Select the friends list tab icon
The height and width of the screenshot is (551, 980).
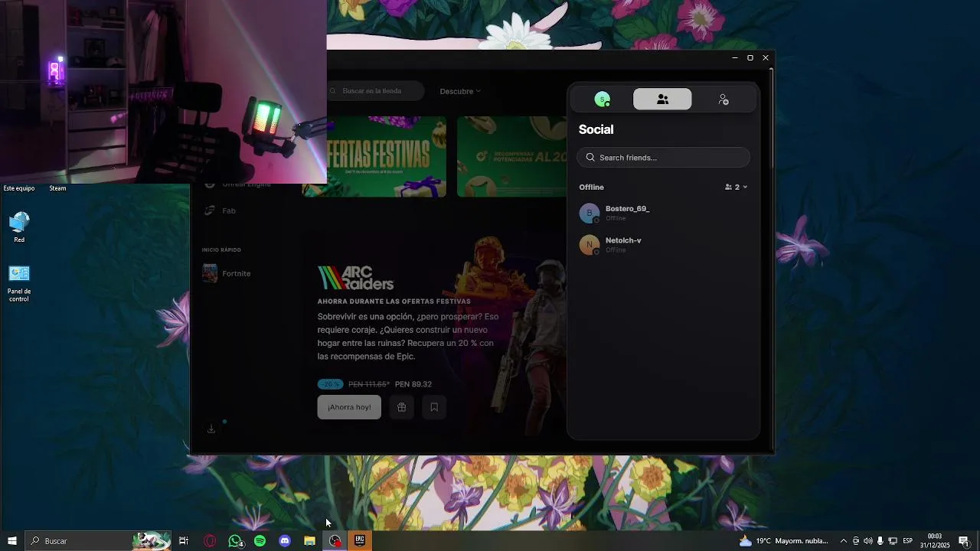(x=662, y=99)
